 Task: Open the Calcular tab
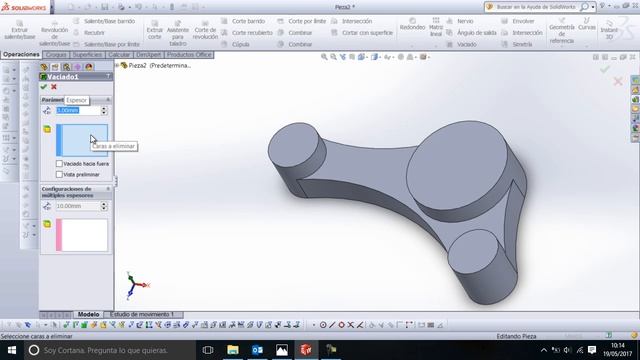tap(119, 55)
